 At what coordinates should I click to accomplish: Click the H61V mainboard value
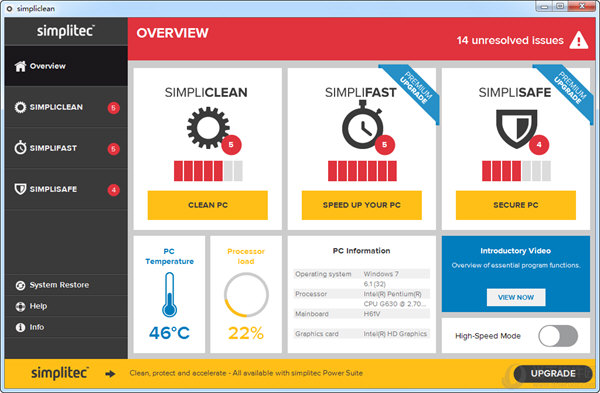(372, 314)
